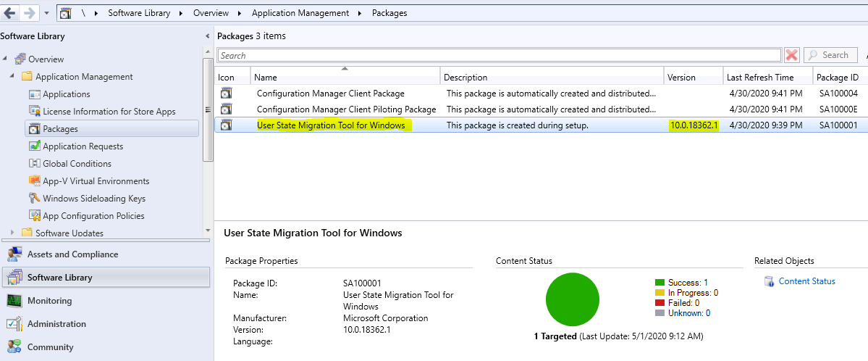Click Windows Sideloading Keys icon
The height and width of the screenshot is (361, 868).
pos(34,198)
